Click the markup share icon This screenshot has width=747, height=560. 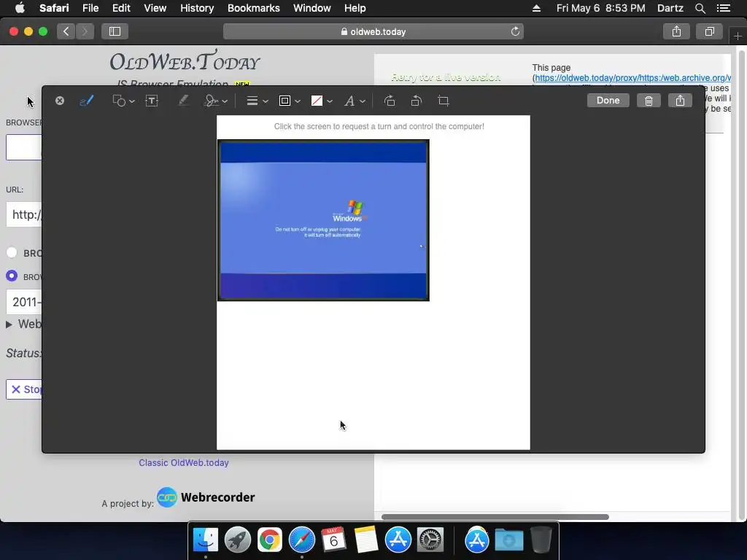[680, 101]
